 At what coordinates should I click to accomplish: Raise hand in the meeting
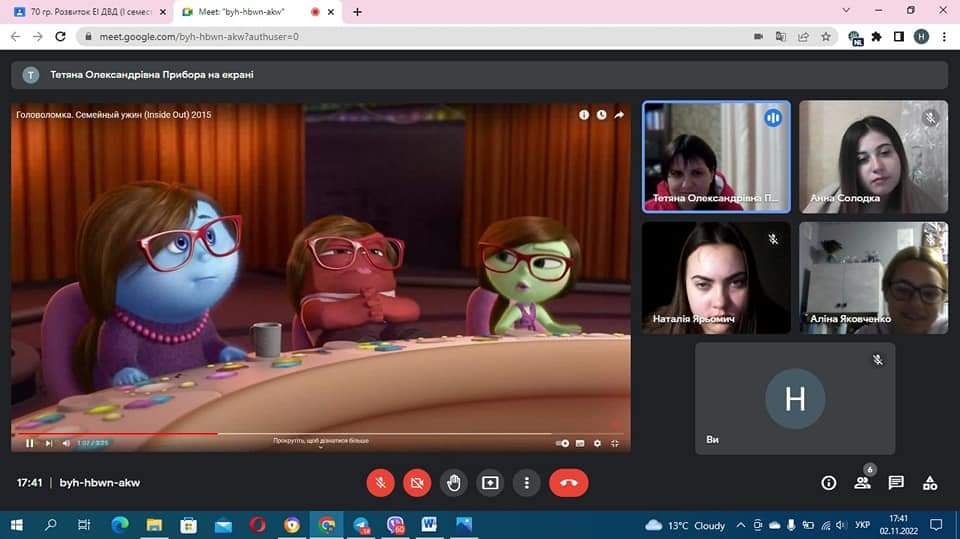[454, 483]
